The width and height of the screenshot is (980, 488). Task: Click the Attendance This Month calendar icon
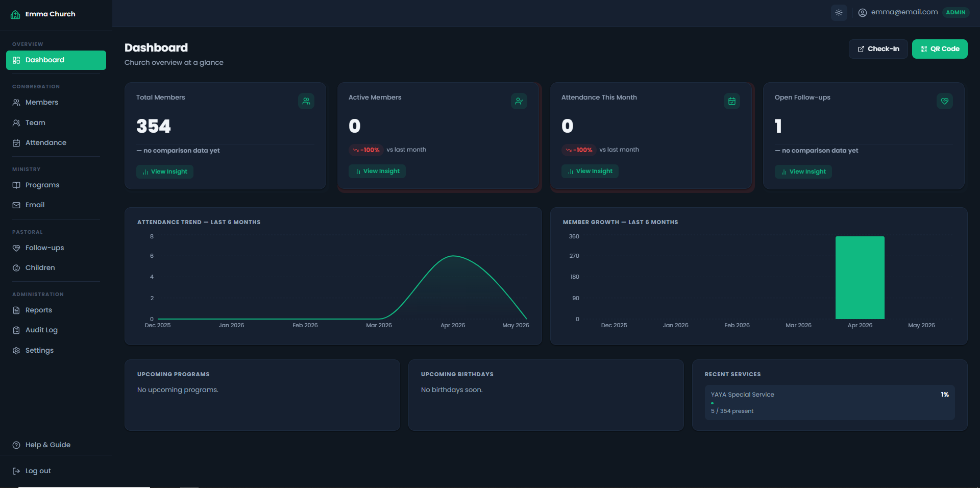point(732,101)
